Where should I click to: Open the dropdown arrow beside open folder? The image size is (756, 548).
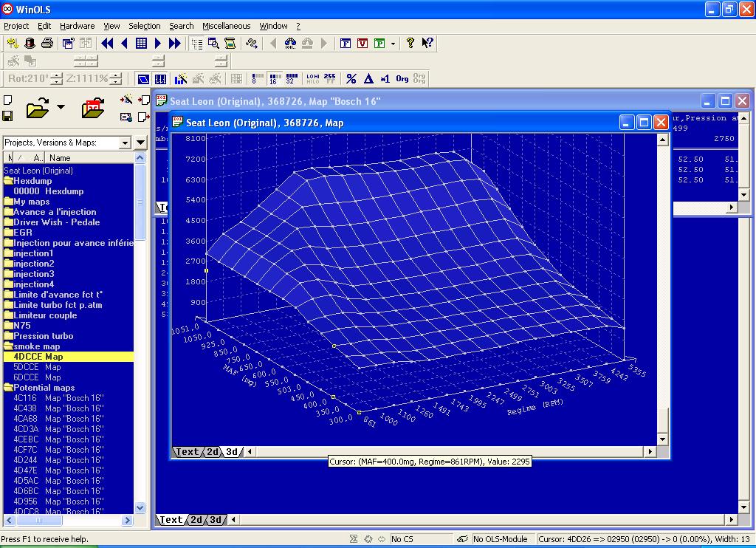[61, 107]
